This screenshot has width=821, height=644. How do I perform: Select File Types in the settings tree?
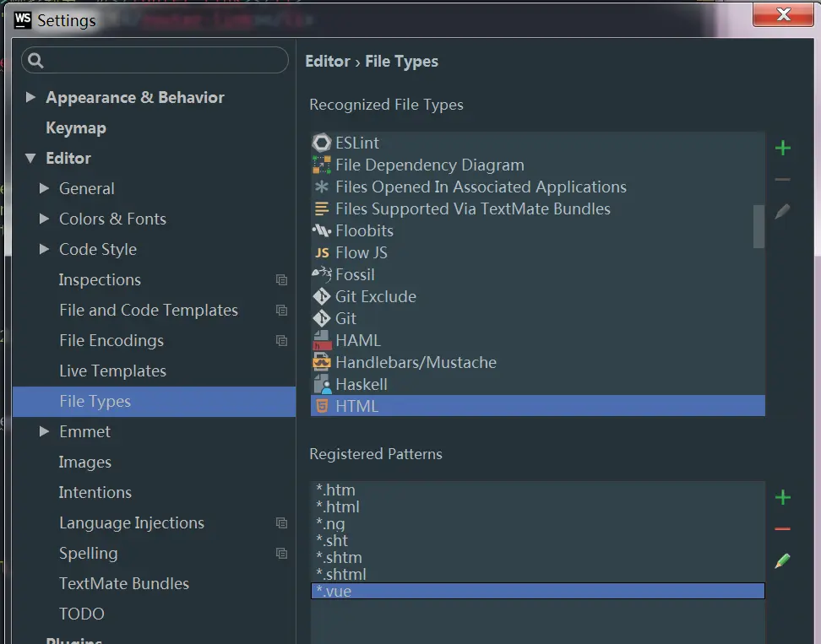pos(154,401)
